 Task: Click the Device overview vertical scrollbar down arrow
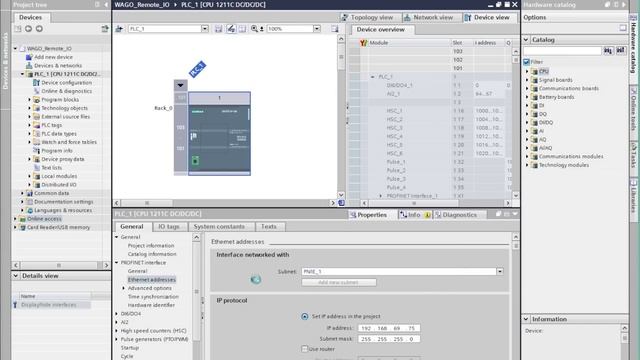click(x=516, y=195)
